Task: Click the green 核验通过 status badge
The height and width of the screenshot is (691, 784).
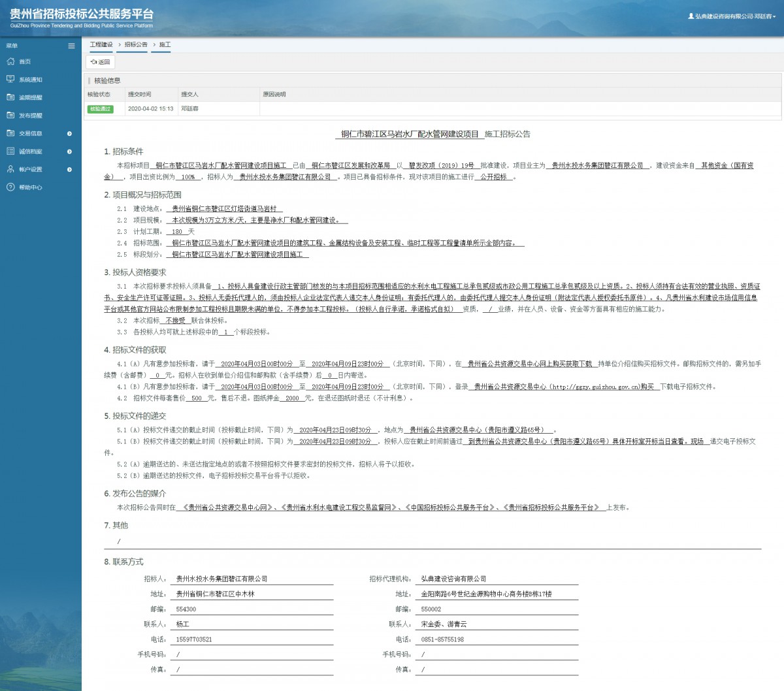Action: 101,109
